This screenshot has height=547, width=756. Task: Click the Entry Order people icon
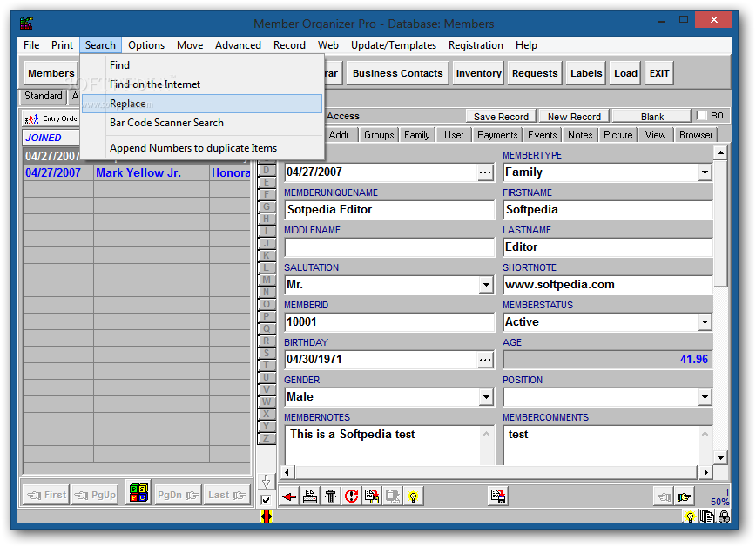coord(32,118)
